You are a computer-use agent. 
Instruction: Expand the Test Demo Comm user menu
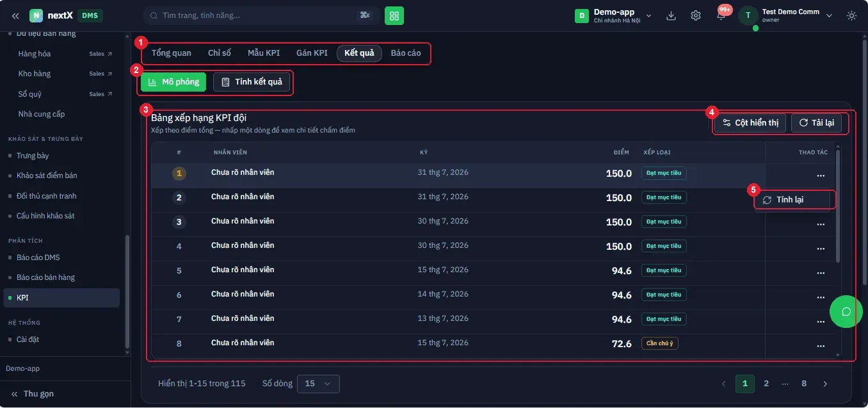point(830,15)
